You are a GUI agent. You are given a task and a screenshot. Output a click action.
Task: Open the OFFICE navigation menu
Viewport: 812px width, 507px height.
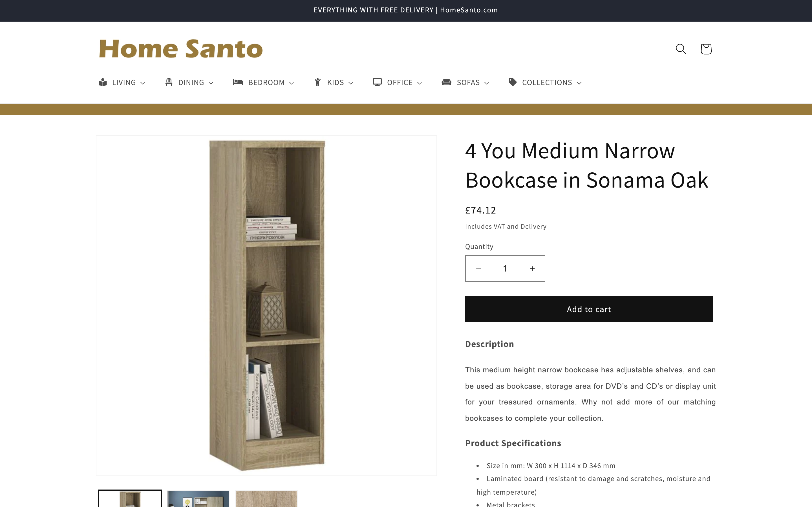397,83
